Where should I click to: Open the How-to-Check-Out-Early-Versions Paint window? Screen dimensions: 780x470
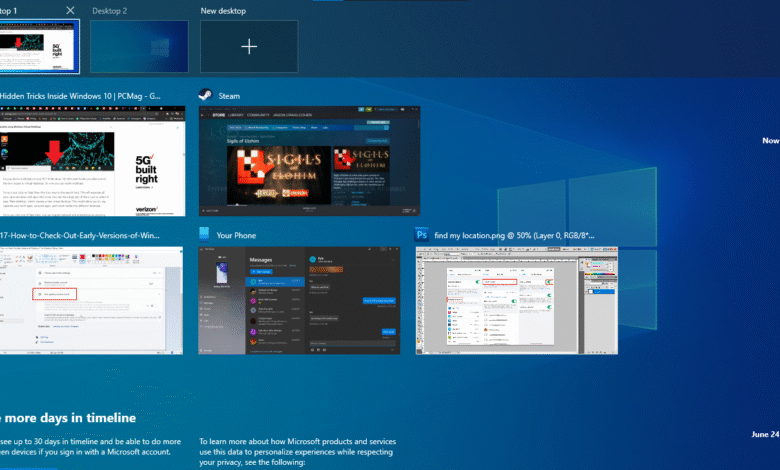point(91,300)
